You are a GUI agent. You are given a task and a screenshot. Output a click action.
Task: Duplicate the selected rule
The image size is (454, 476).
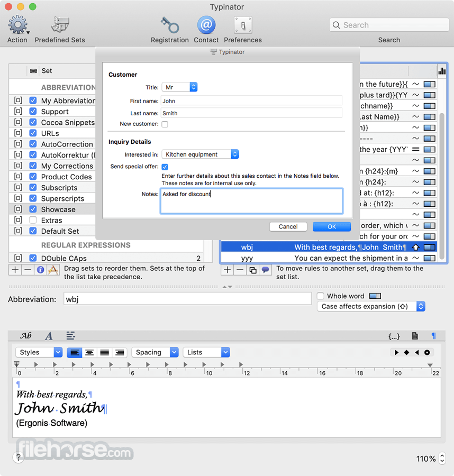tap(252, 270)
